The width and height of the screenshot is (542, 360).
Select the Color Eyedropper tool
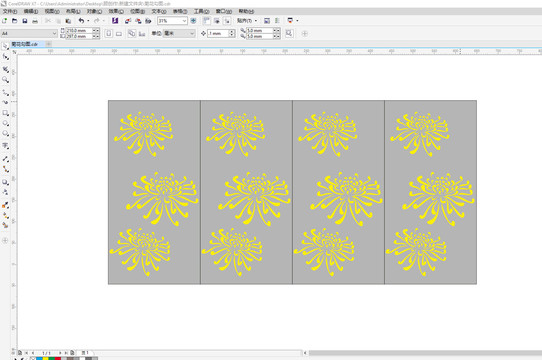point(5,205)
